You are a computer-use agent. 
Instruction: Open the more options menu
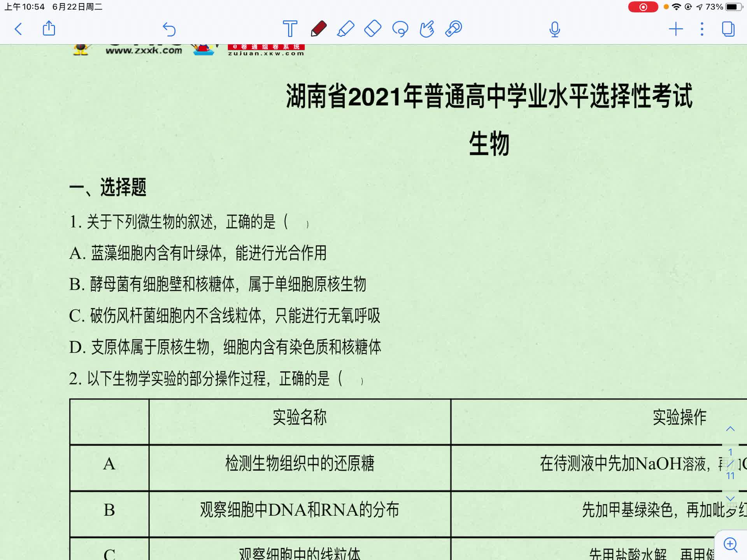point(702,29)
